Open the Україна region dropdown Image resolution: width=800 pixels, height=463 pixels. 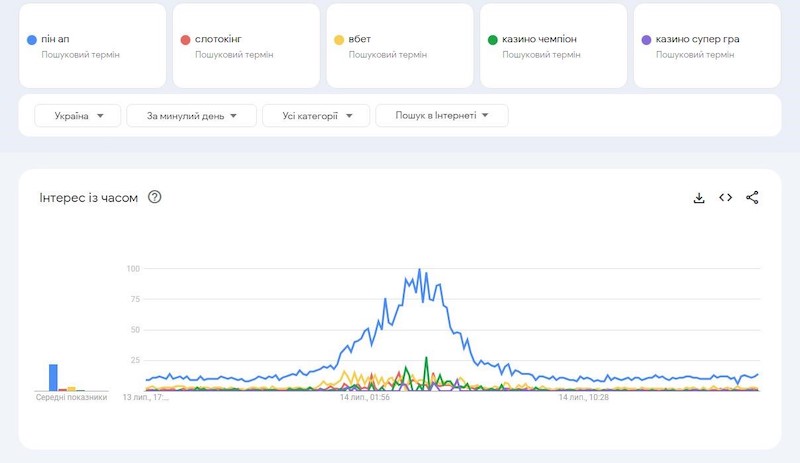click(78, 116)
